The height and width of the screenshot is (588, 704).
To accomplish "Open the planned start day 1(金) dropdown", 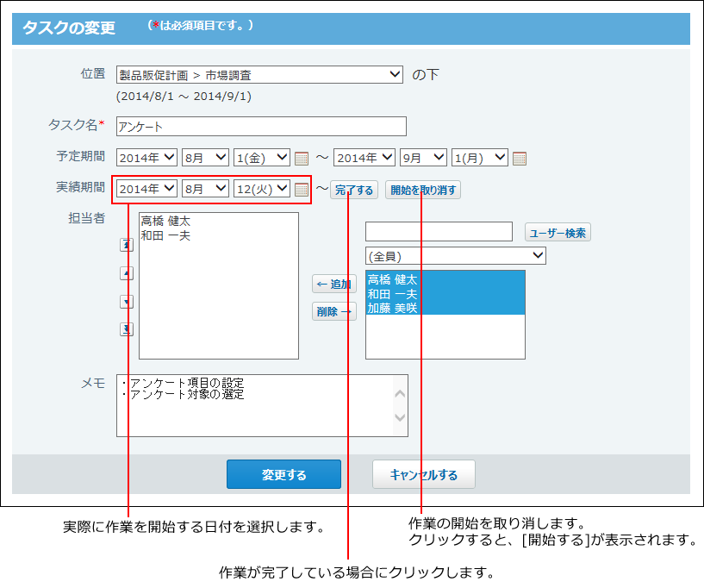I will (262, 158).
